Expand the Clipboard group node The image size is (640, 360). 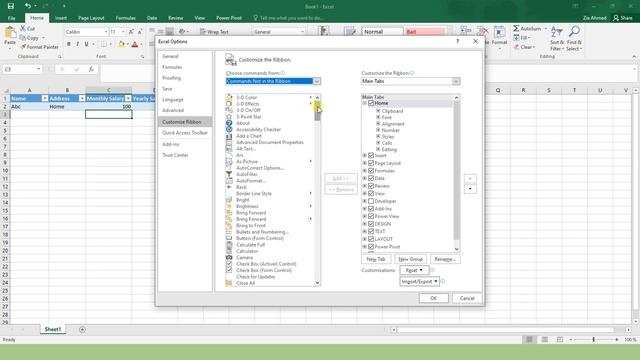click(378, 111)
